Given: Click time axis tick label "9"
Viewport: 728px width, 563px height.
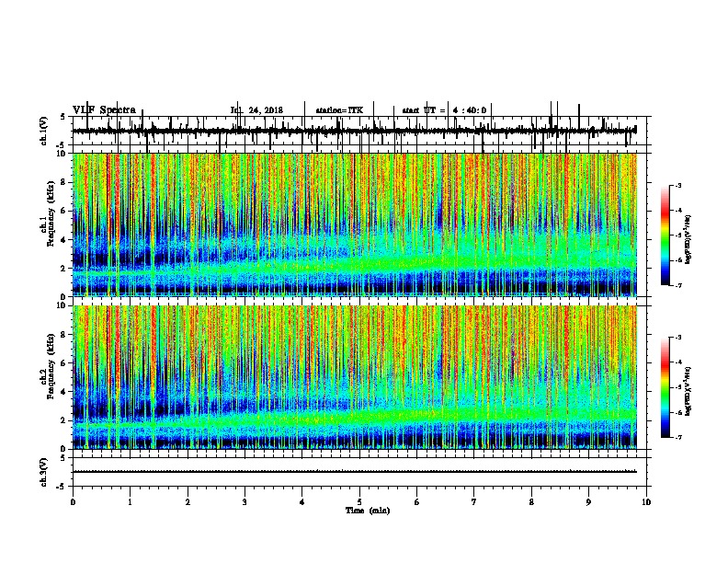Looking at the screenshot, I should (x=588, y=502).
